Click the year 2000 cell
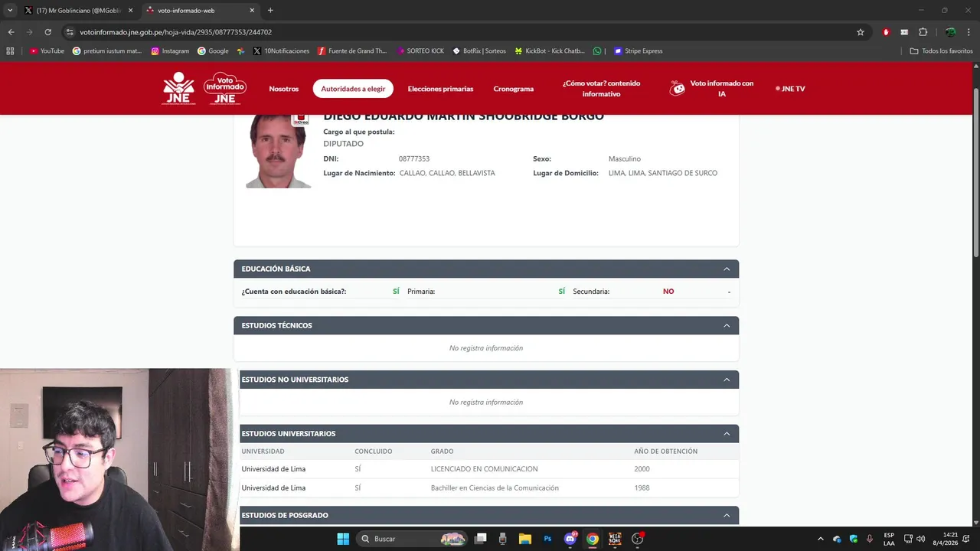Image resolution: width=980 pixels, height=551 pixels. coord(642,469)
